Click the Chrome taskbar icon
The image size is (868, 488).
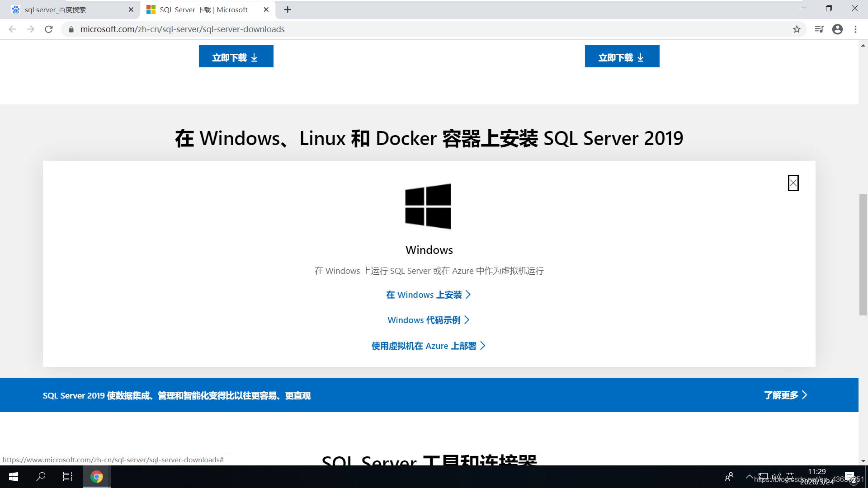pyautogui.click(x=96, y=477)
